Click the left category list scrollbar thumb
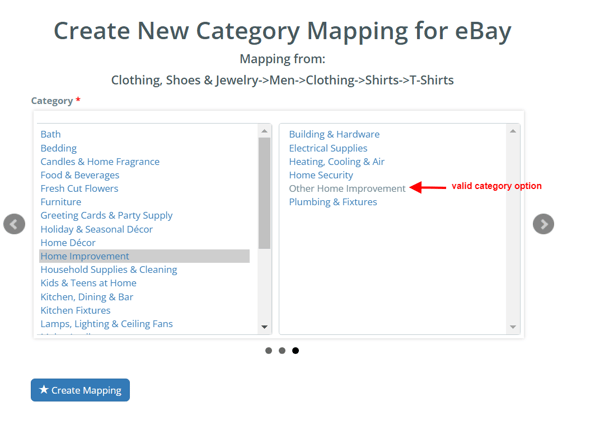This screenshot has width=595, height=430. click(x=264, y=193)
